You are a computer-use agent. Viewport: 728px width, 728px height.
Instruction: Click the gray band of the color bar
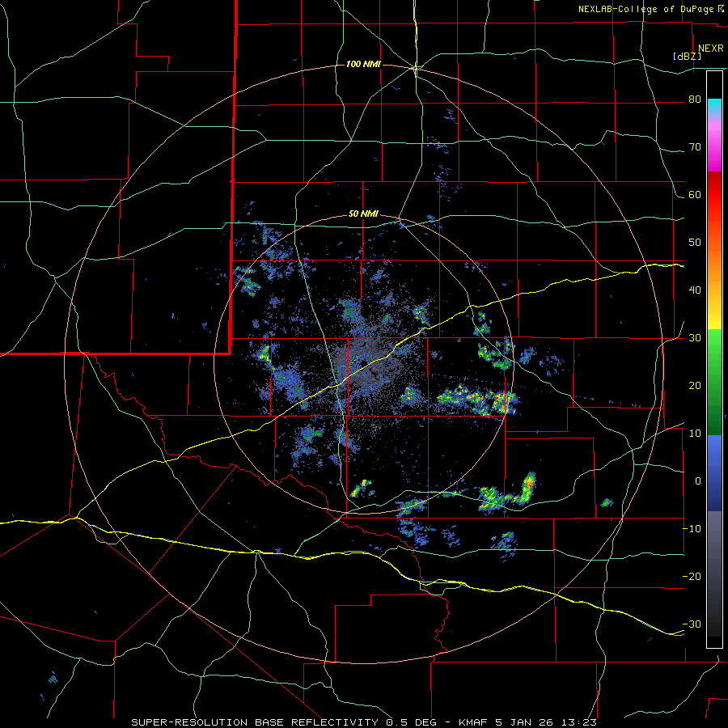point(714,574)
